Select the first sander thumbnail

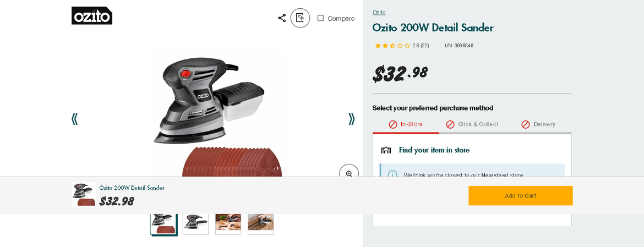click(x=163, y=223)
